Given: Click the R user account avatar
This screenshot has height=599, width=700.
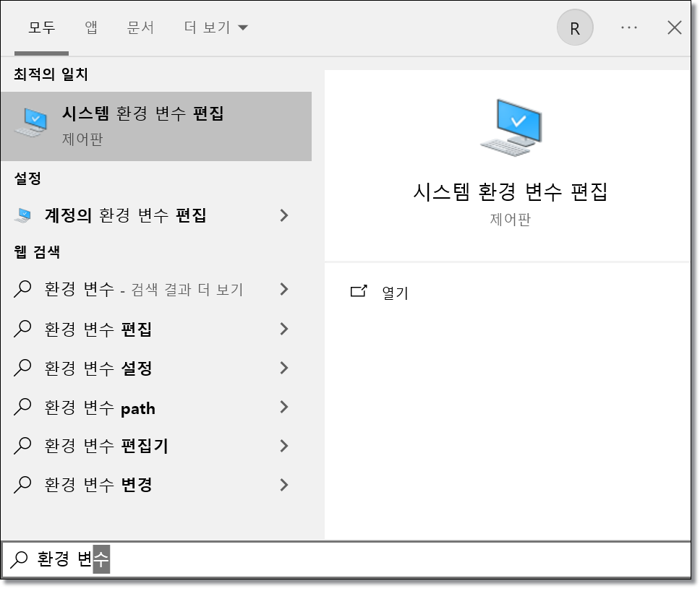Looking at the screenshot, I should coord(575,27).
